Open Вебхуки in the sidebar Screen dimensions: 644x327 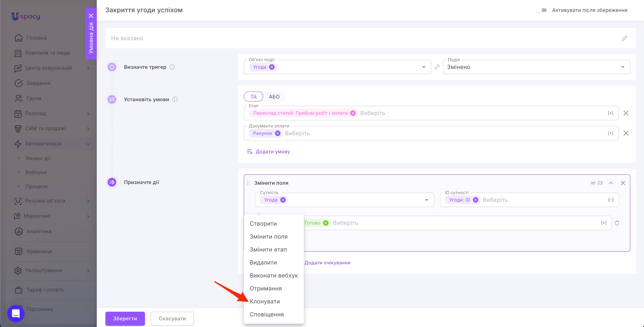pos(36,172)
